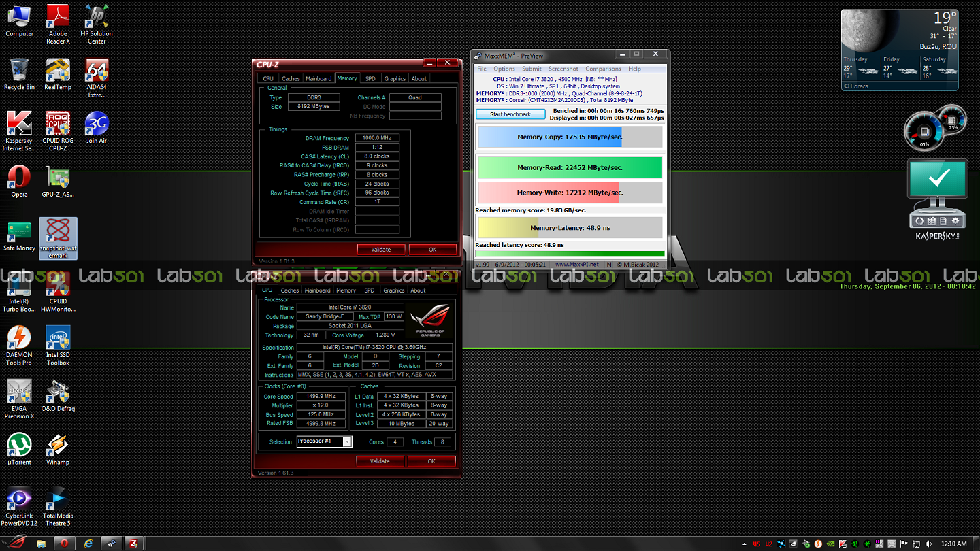Screen dimensions: 980x551
Task: Open Mainboard tab in lower CPU-Z window
Action: 317,290
